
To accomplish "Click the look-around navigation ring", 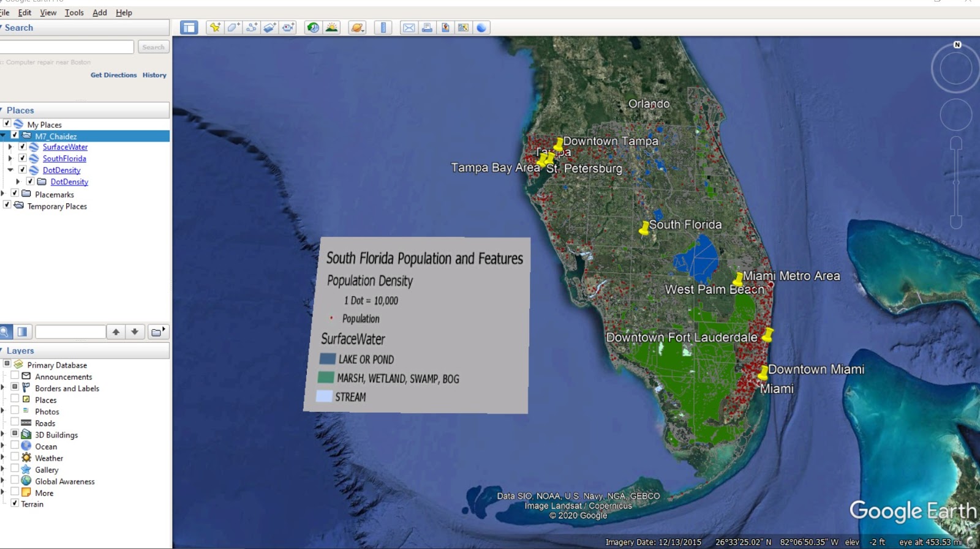I will (x=956, y=69).
